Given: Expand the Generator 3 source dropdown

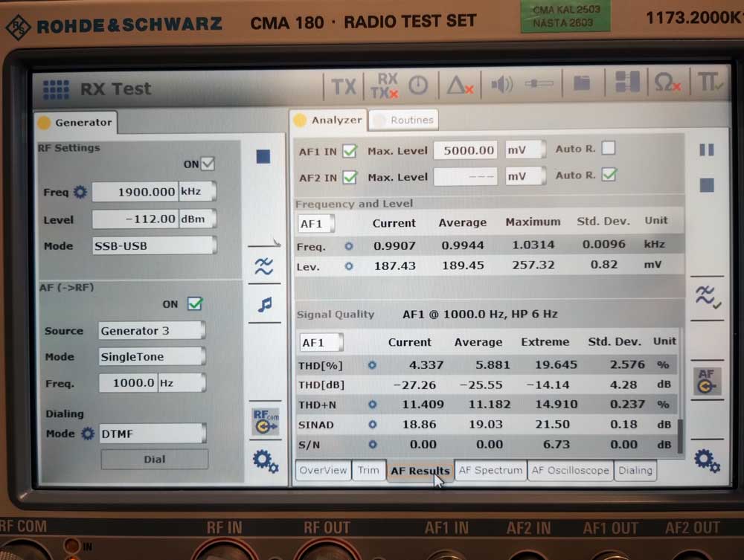Looking at the screenshot, I should coord(152,331).
